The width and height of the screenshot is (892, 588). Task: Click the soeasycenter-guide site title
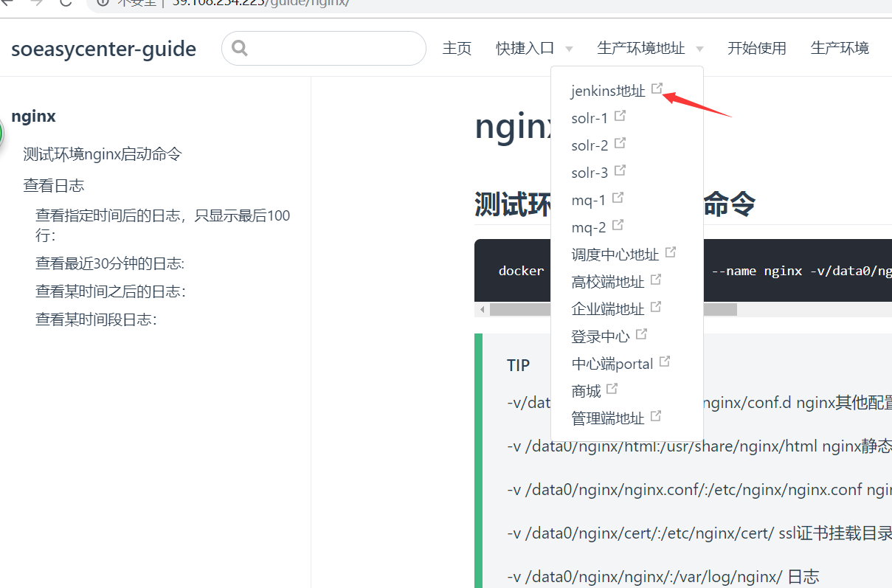[104, 49]
